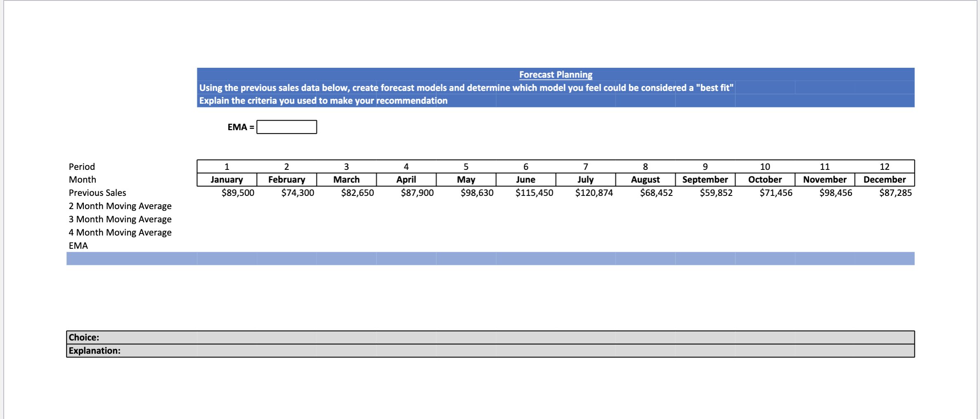Click the EMA row label
980x419 pixels.
(78, 245)
